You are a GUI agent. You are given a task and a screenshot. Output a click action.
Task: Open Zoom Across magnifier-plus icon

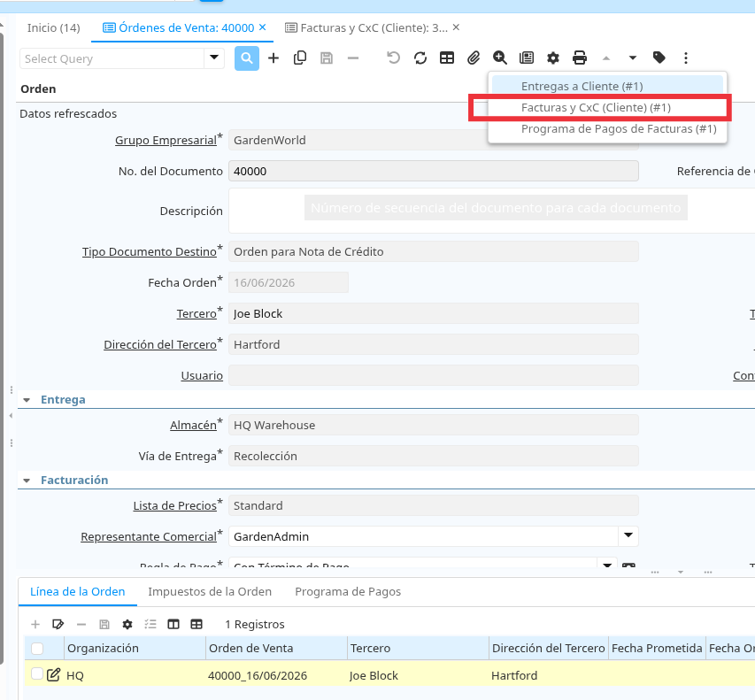pos(500,58)
